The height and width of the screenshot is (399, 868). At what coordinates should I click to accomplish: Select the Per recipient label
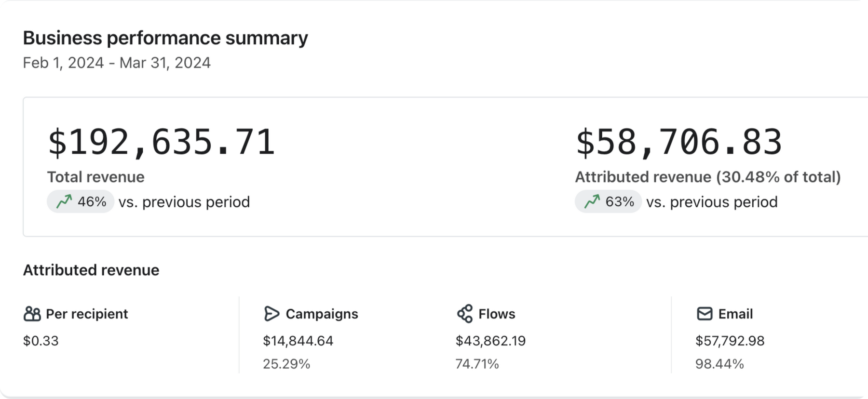pyautogui.click(x=87, y=314)
